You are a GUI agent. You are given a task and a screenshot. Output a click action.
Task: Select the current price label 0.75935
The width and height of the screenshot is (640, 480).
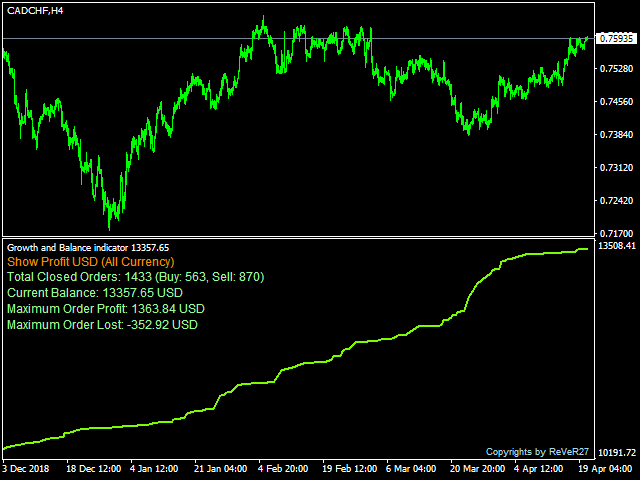[616, 38]
